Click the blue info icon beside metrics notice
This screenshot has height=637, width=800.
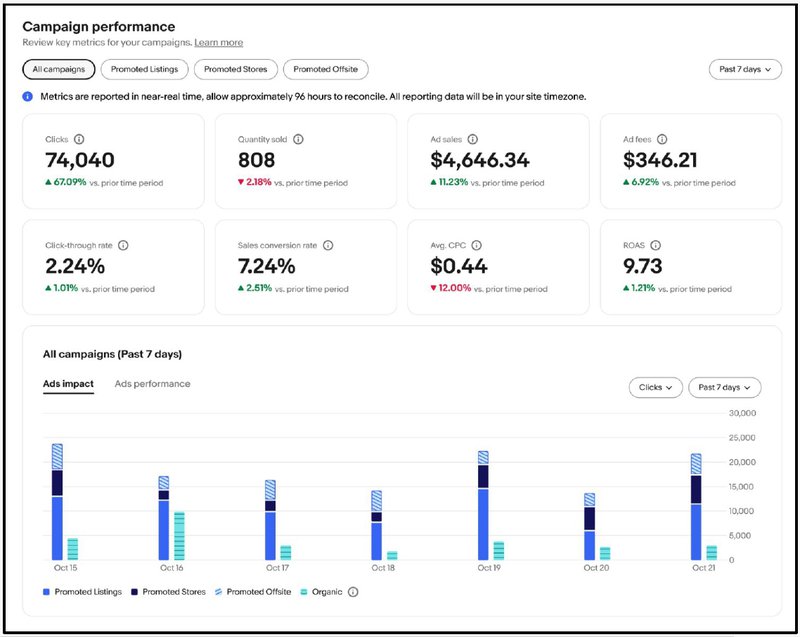pyautogui.click(x=28, y=96)
